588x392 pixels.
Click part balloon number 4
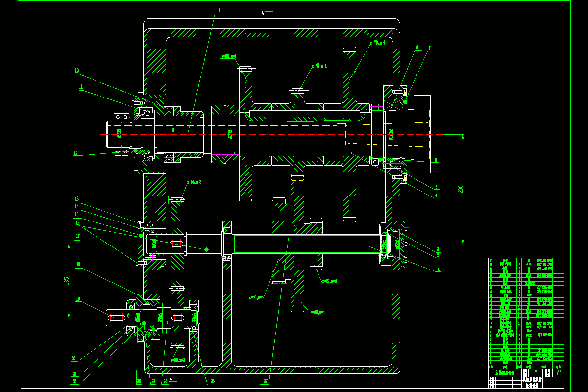[x=437, y=196]
